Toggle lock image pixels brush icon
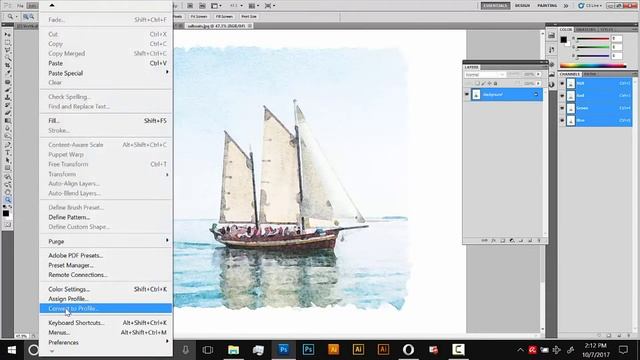Screen dimensions: 640x360 tap(483, 84)
